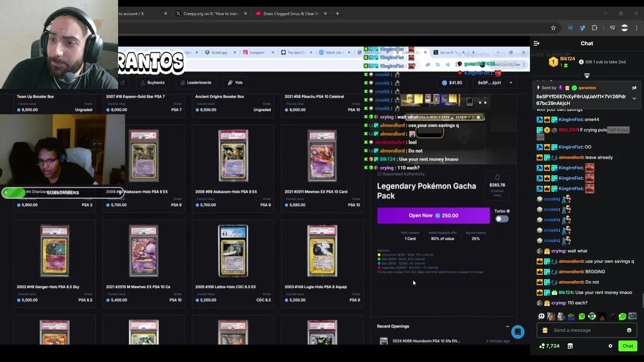Open the browser three-dot menu
644x362 pixels.
636,28
